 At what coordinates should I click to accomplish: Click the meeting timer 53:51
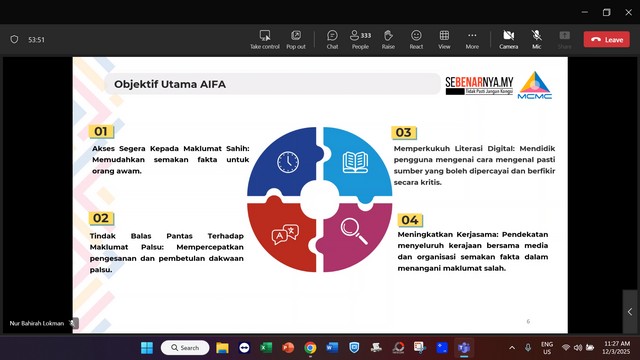tap(36, 40)
